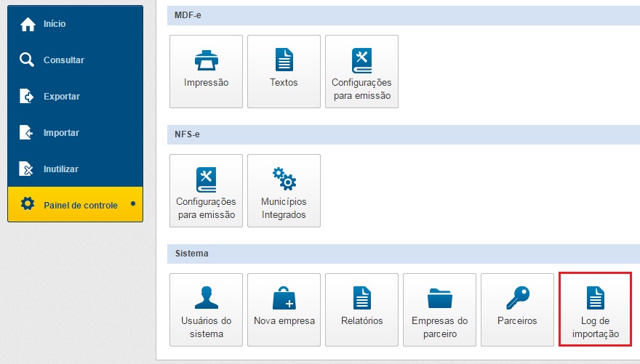Open Municípios Integrados gears tile
The image size is (640, 364).
tap(284, 190)
